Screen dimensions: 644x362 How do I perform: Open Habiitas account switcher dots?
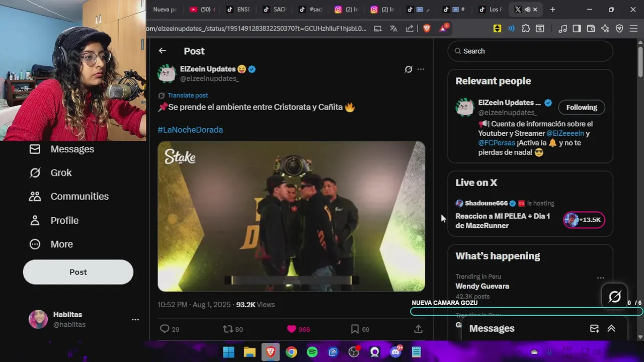click(x=135, y=319)
